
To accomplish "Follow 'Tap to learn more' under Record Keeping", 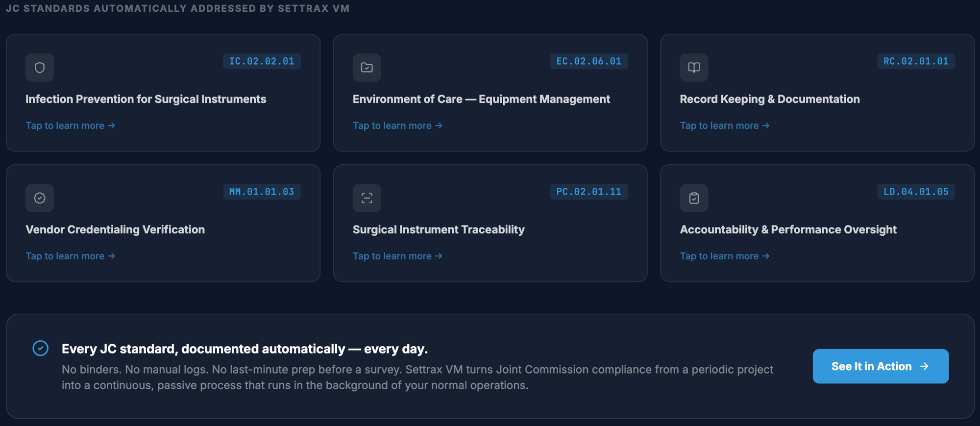I will [x=725, y=125].
